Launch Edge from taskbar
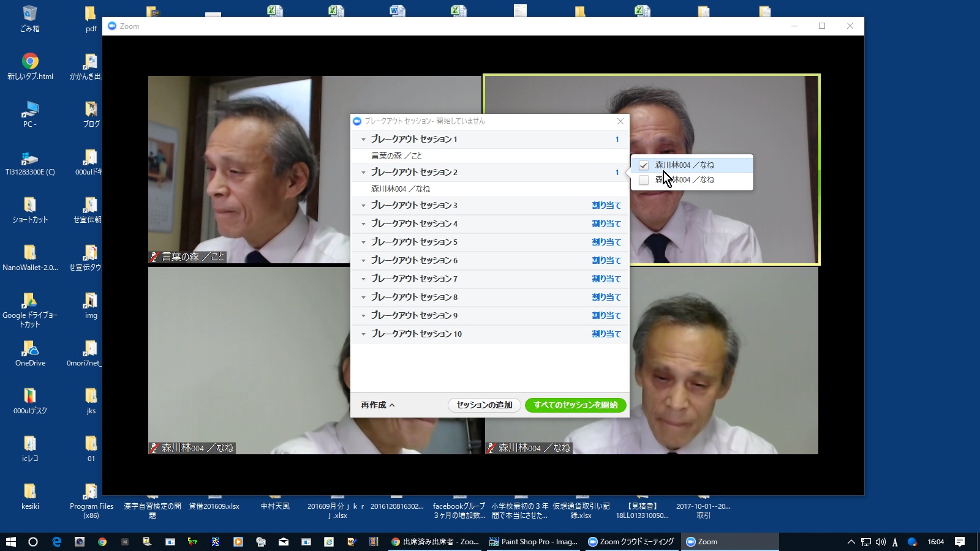The width and height of the screenshot is (980, 551). click(x=56, y=542)
